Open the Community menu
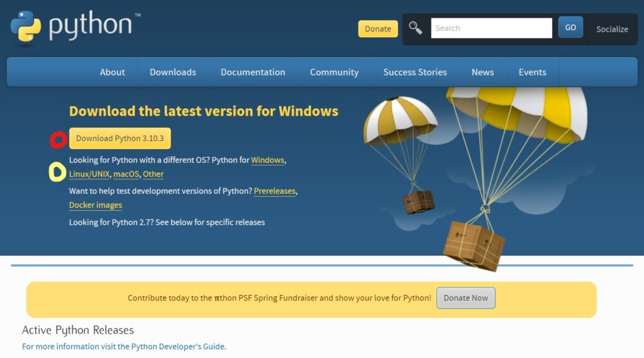 coord(335,72)
